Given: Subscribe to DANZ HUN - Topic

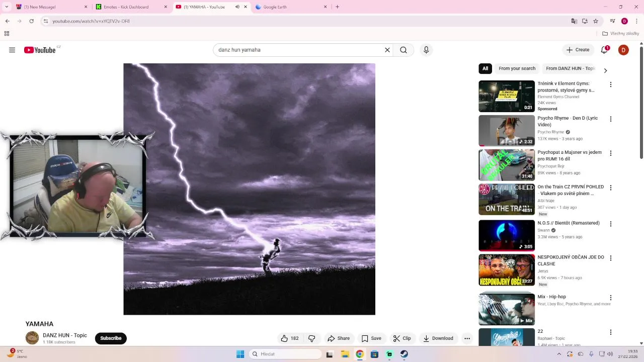Looking at the screenshot, I should click(x=111, y=338).
